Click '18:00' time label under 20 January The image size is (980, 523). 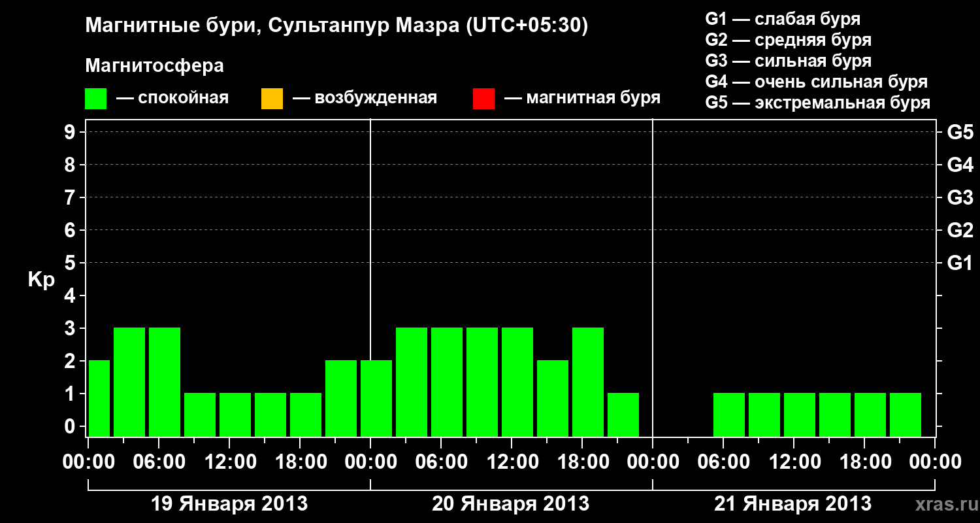pos(582,462)
